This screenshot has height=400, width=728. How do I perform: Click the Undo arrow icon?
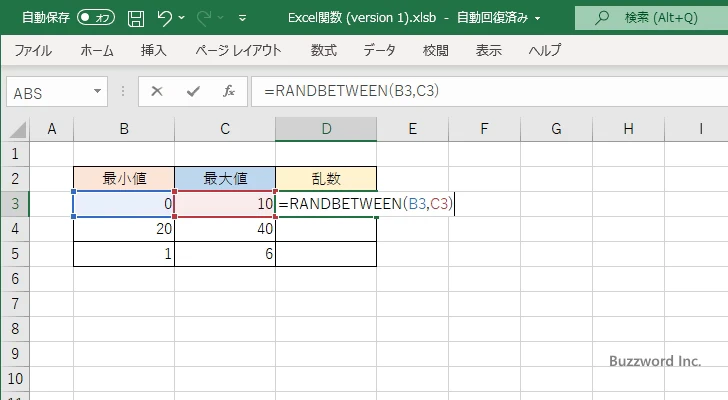click(x=164, y=18)
